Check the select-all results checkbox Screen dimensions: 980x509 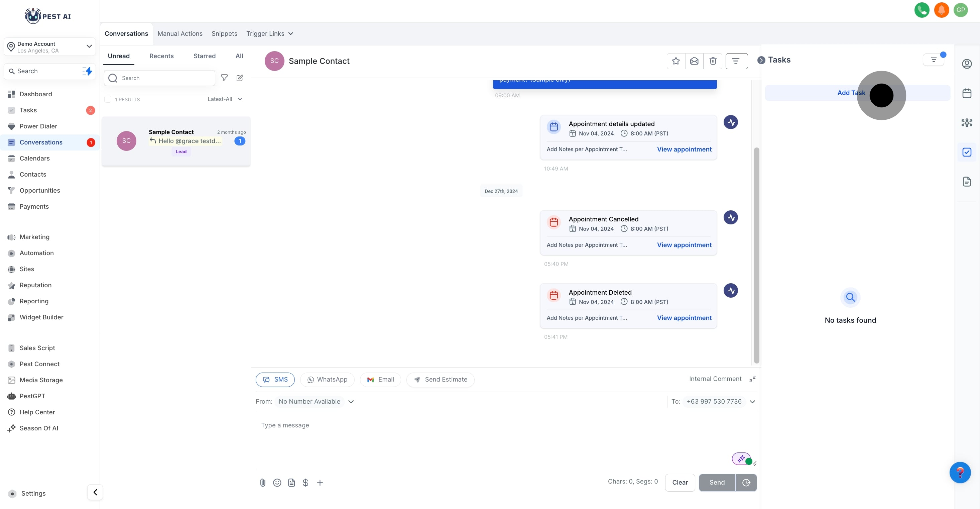[x=108, y=99]
